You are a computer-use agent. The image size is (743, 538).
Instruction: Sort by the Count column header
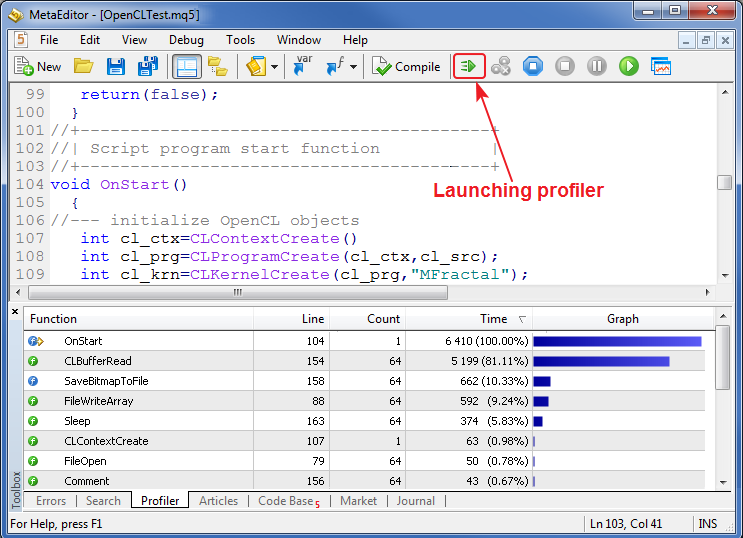(x=367, y=319)
